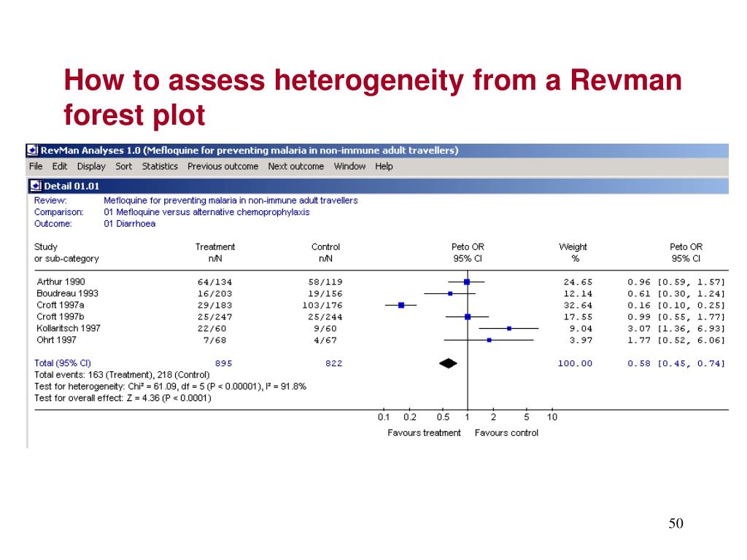Click the Favours control axis label

click(506, 433)
